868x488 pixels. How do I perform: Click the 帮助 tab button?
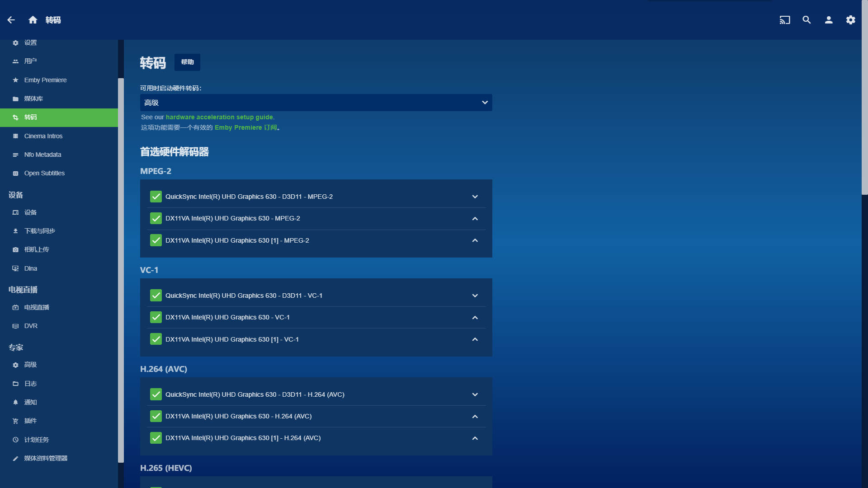[x=187, y=62]
